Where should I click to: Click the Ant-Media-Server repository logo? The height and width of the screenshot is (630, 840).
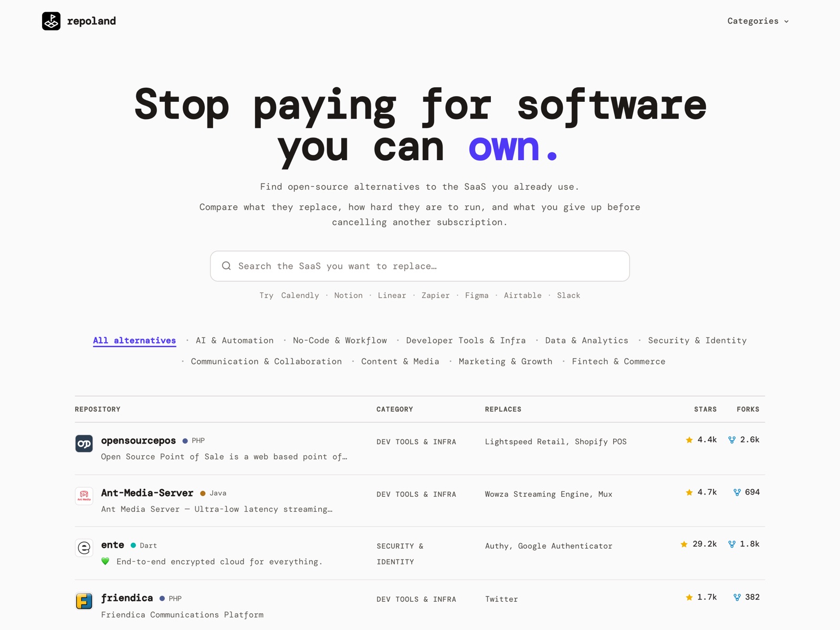click(84, 496)
